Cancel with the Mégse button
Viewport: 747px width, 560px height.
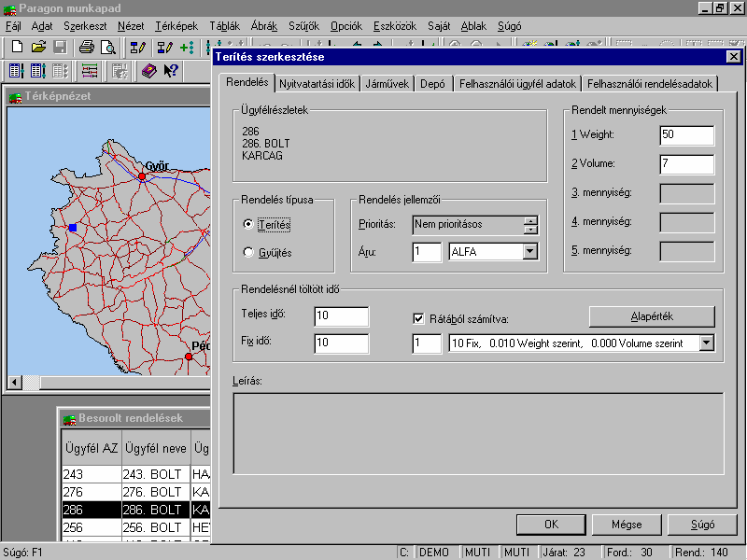(627, 525)
